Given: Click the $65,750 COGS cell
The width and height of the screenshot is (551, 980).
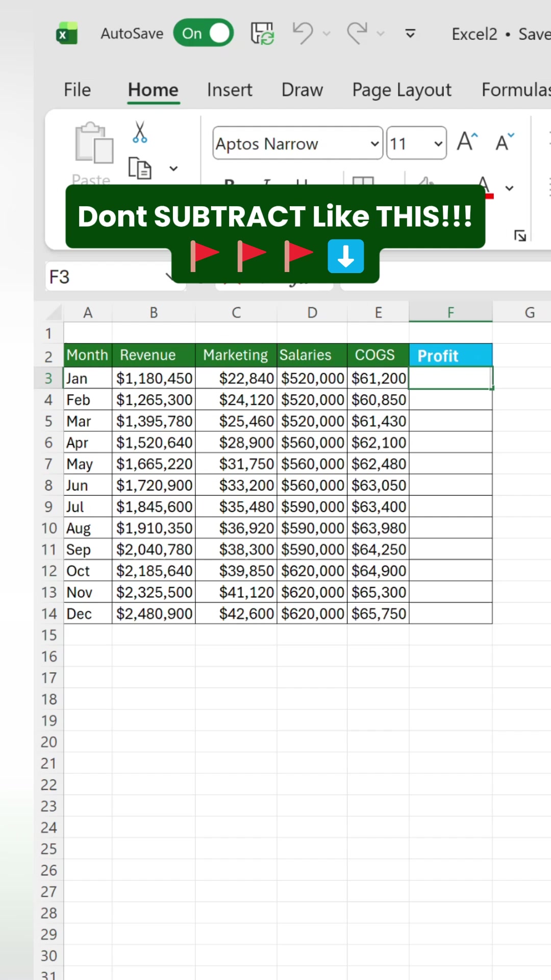Looking at the screenshot, I should coord(378,614).
